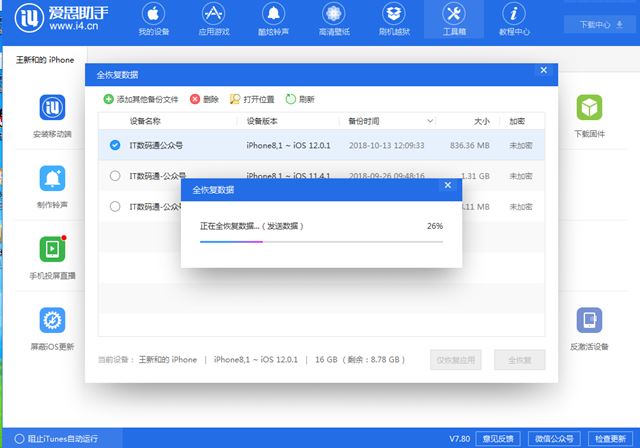Click the 26% progress value
640x448 pixels.
(x=435, y=226)
